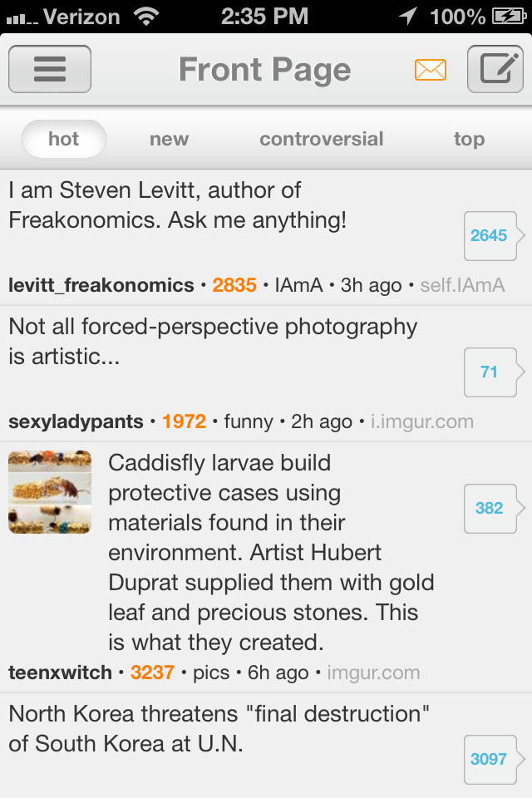Select the hot sorting tab

tap(64, 139)
